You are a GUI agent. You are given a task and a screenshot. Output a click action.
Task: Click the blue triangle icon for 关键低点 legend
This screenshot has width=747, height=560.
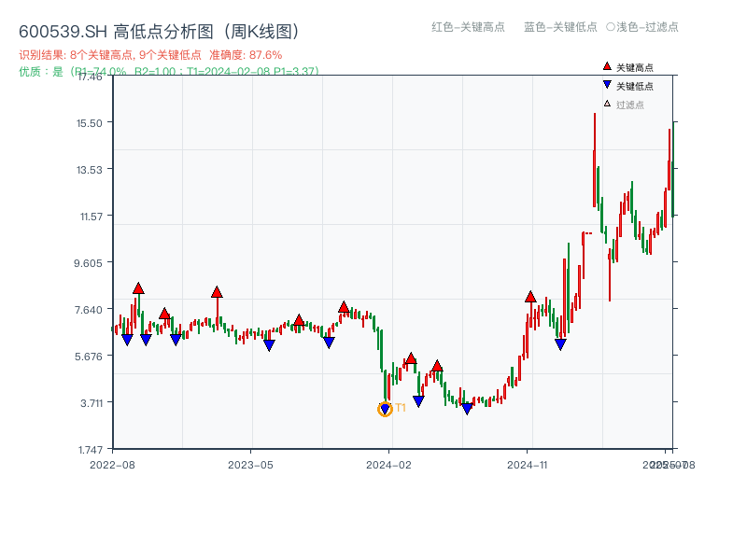[x=607, y=86]
